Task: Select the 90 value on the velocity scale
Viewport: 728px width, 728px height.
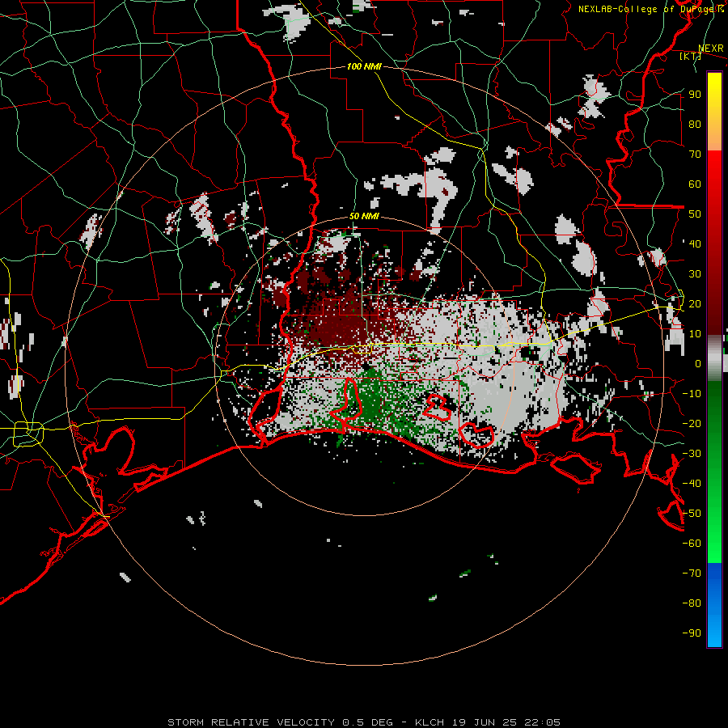Action: pos(695,95)
